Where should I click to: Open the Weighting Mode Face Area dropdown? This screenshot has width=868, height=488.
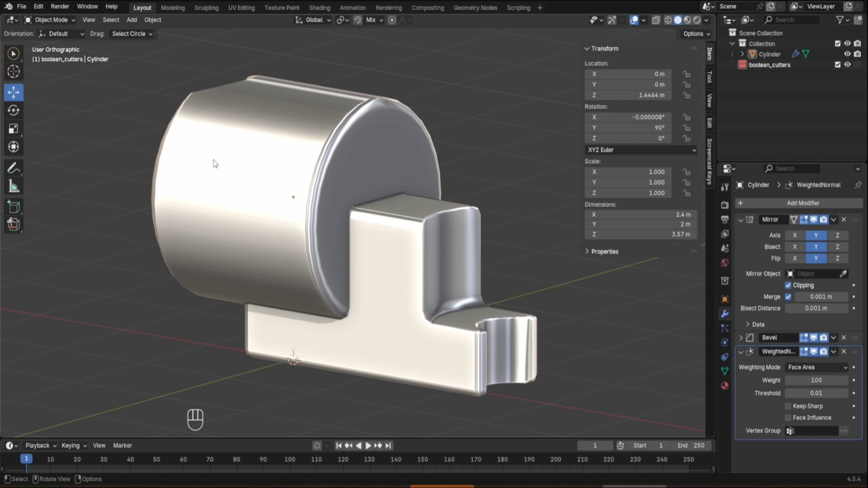pyautogui.click(x=817, y=367)
